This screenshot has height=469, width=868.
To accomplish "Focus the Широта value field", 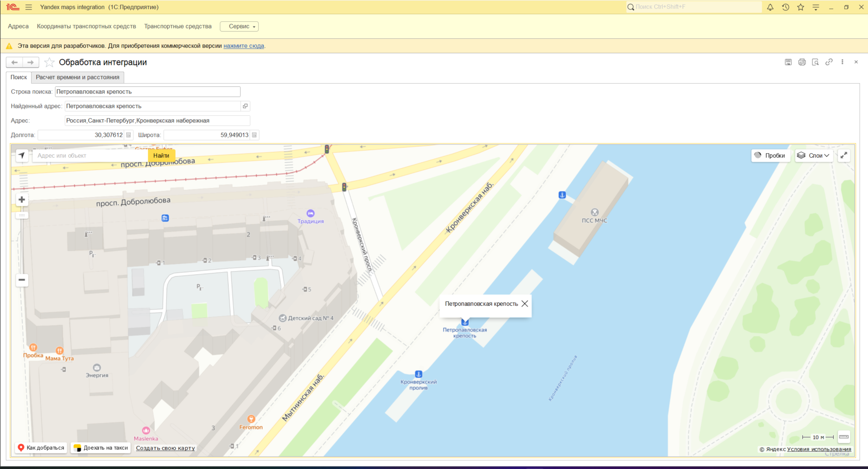I will 207,135.
